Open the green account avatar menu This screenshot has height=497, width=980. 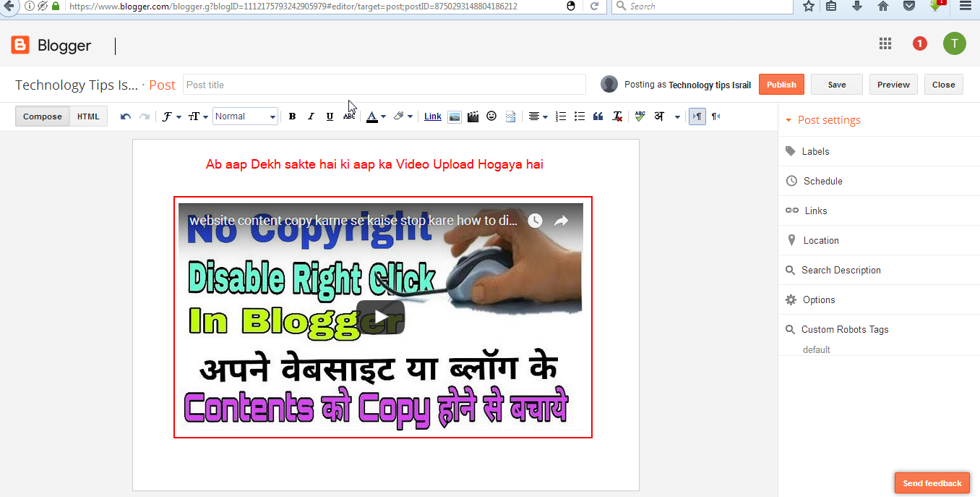[954, 43]
